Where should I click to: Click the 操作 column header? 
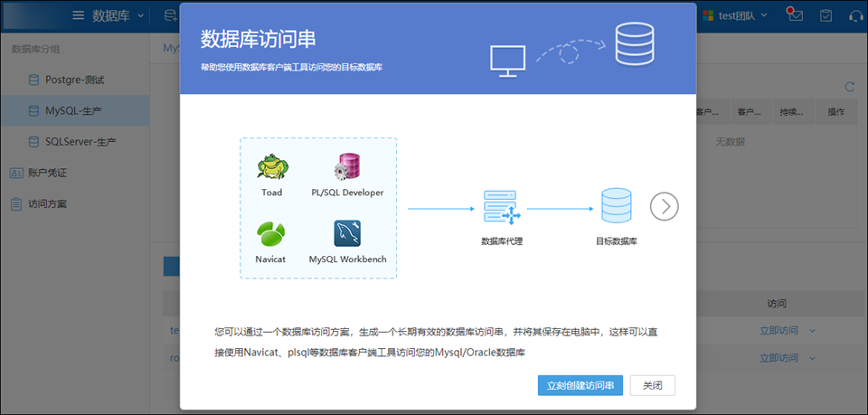coord(835,112)
